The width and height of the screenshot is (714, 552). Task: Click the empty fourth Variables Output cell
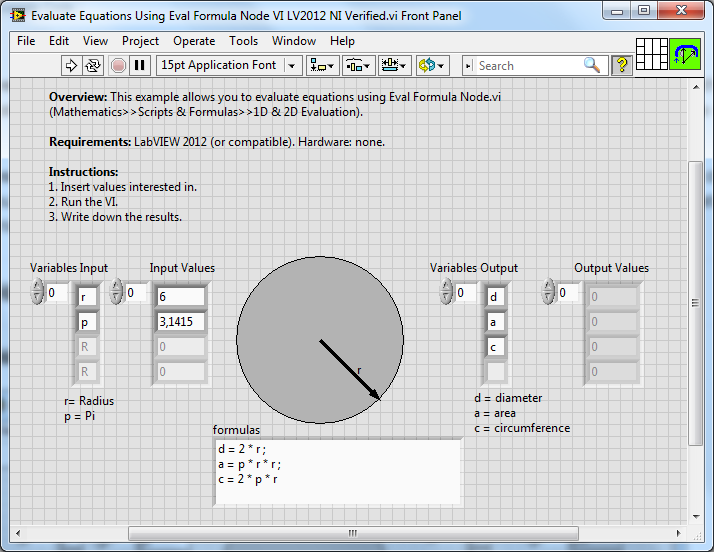pos(495,372)
